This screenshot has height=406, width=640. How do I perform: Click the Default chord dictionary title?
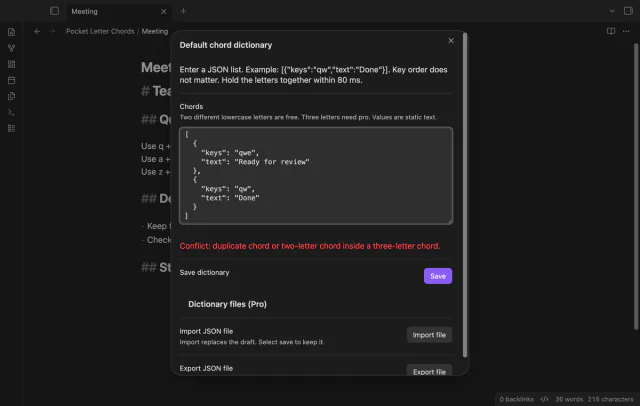226,45
